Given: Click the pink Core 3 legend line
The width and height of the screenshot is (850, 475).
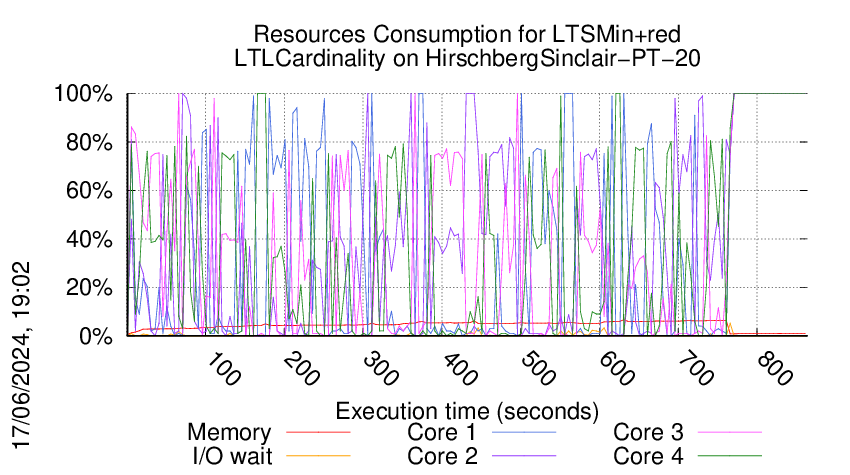Looking at the screenshot, I should pos(730,432).
